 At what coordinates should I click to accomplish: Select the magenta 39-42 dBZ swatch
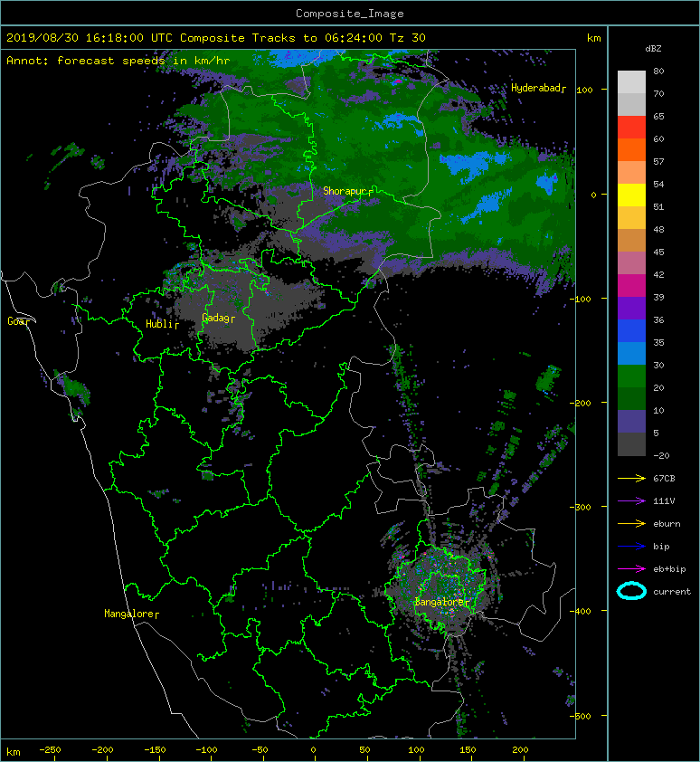point(631,286)
